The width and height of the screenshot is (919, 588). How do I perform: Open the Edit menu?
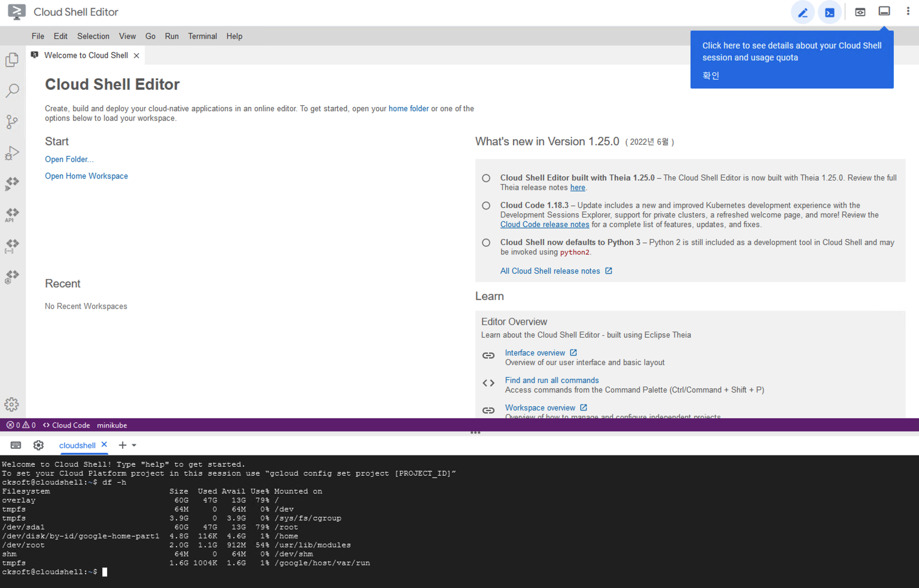pyautogui.click(x=60, y=36)
